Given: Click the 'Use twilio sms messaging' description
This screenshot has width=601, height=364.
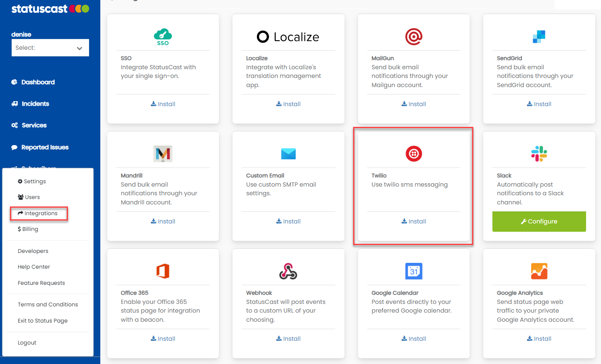Looking at the screenshot, I should point(410,184).
